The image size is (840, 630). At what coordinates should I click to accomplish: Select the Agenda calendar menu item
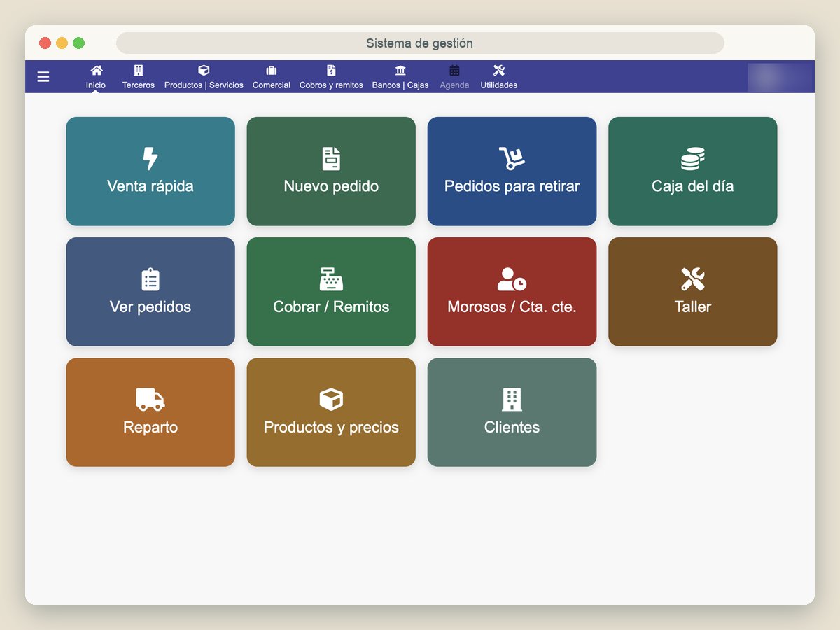[454, 77]
